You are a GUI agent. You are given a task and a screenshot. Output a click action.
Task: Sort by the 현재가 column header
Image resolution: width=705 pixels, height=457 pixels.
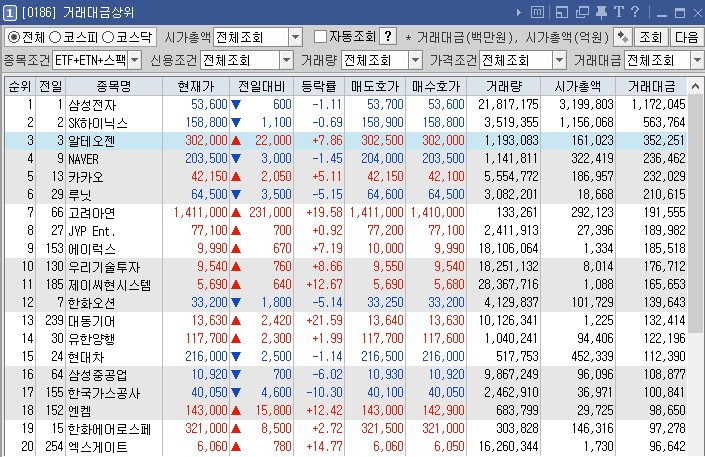pos(196,86)
